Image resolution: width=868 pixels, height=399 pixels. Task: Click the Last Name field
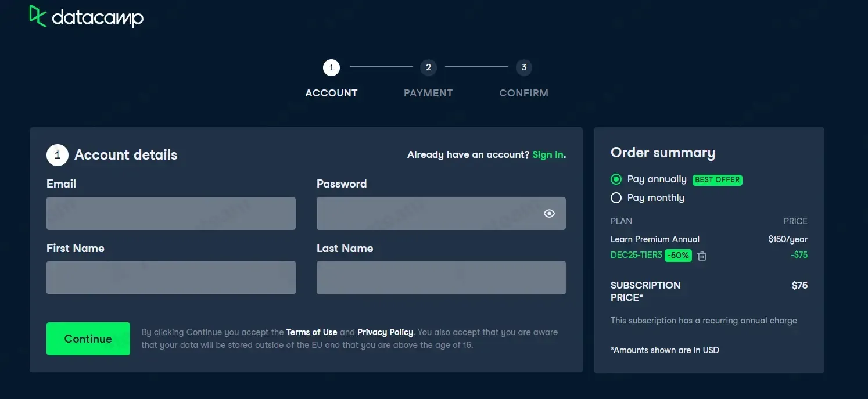coord(441,278)
